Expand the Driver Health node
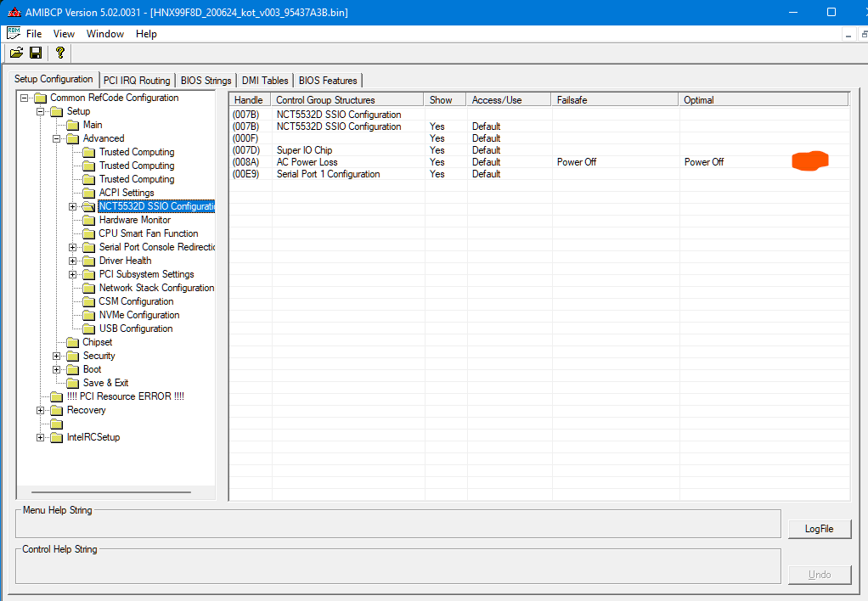Screen dimensions: 868x601 tap(72, 261)
